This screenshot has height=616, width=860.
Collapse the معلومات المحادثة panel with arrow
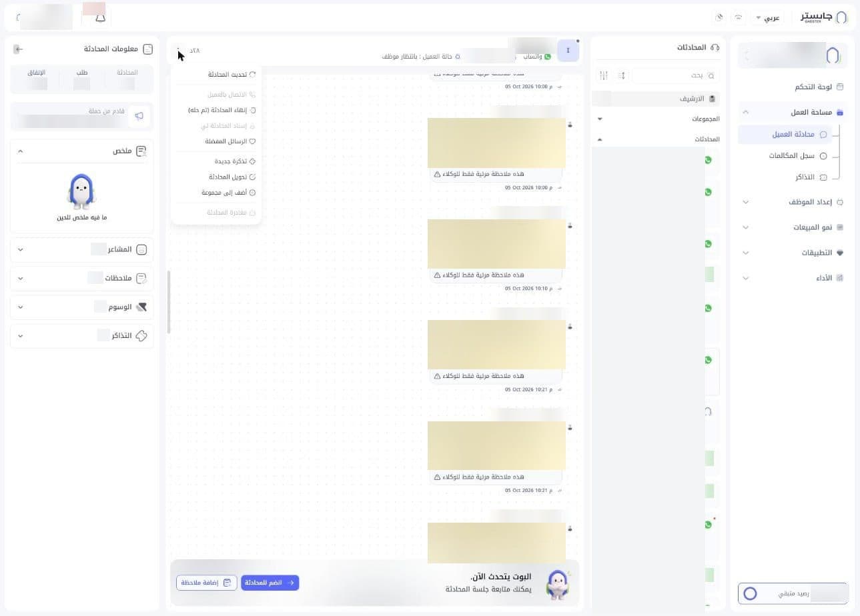point(18,49)
